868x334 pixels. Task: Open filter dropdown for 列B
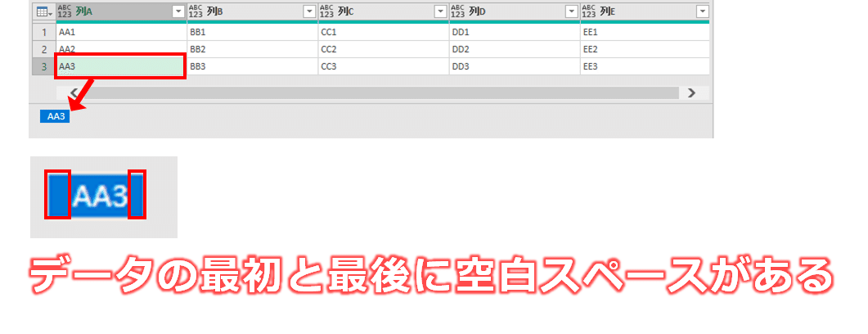[x=309, y=11]
